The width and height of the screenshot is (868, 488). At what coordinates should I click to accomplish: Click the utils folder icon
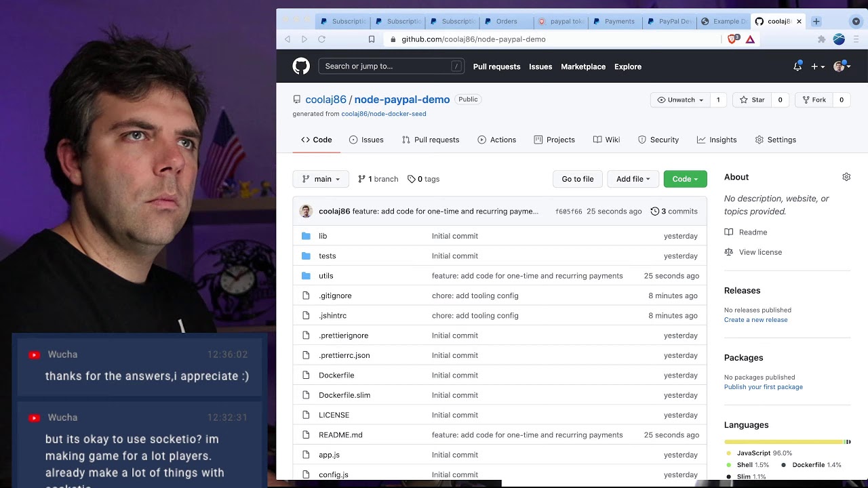pos(306,276)
